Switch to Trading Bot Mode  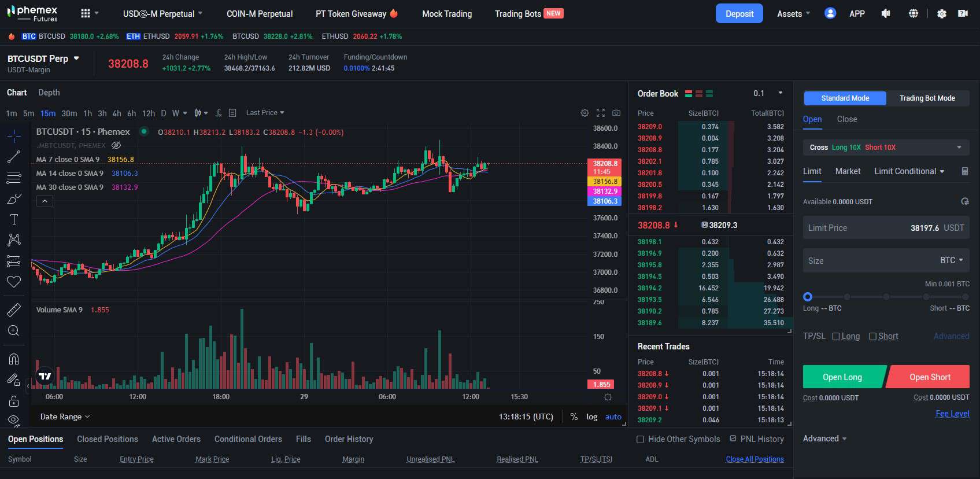click(927, 98)
